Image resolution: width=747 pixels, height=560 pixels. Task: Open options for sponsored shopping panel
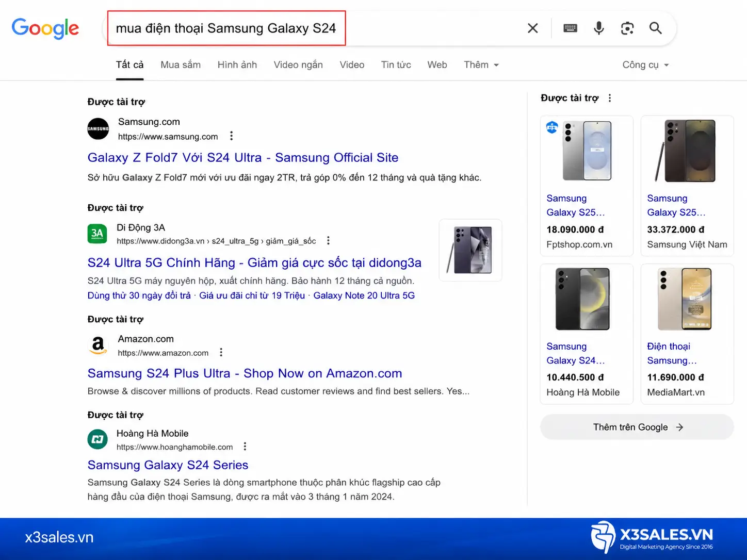pos(610,98)
